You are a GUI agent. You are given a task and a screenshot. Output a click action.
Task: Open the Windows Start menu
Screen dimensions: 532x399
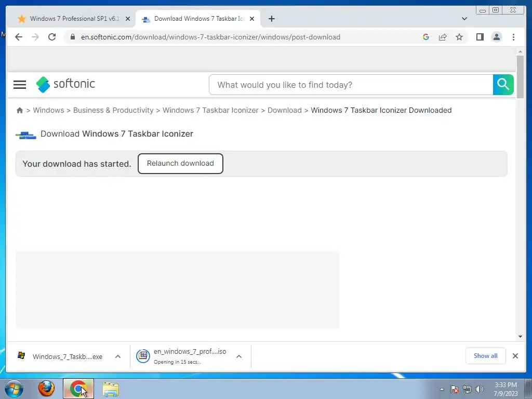(x=14, y=389)
